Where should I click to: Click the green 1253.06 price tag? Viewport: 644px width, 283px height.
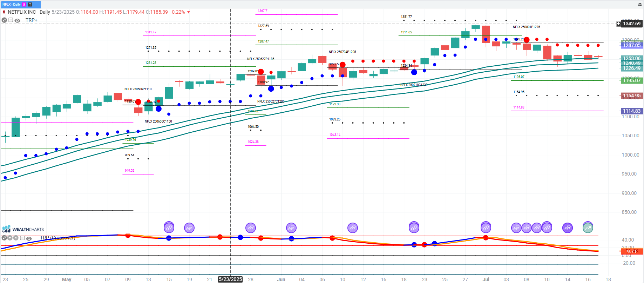point(632,58)
